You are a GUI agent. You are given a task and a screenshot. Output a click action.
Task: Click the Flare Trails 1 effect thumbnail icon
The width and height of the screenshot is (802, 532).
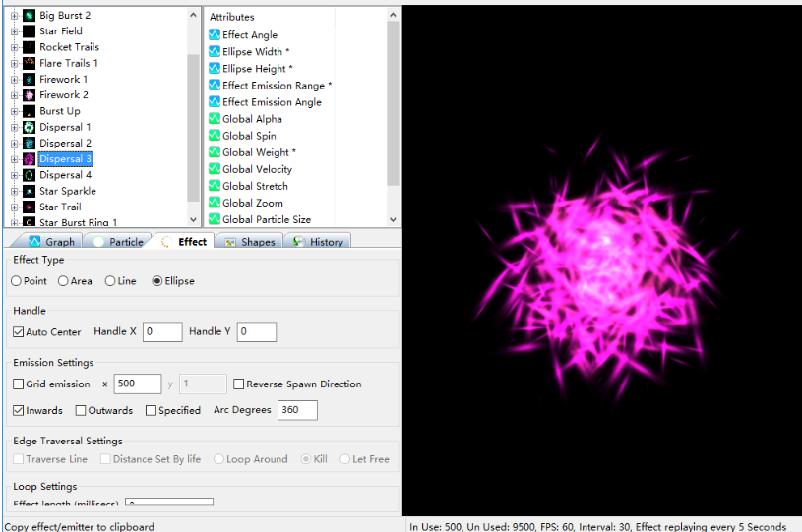tap(30, 63)
